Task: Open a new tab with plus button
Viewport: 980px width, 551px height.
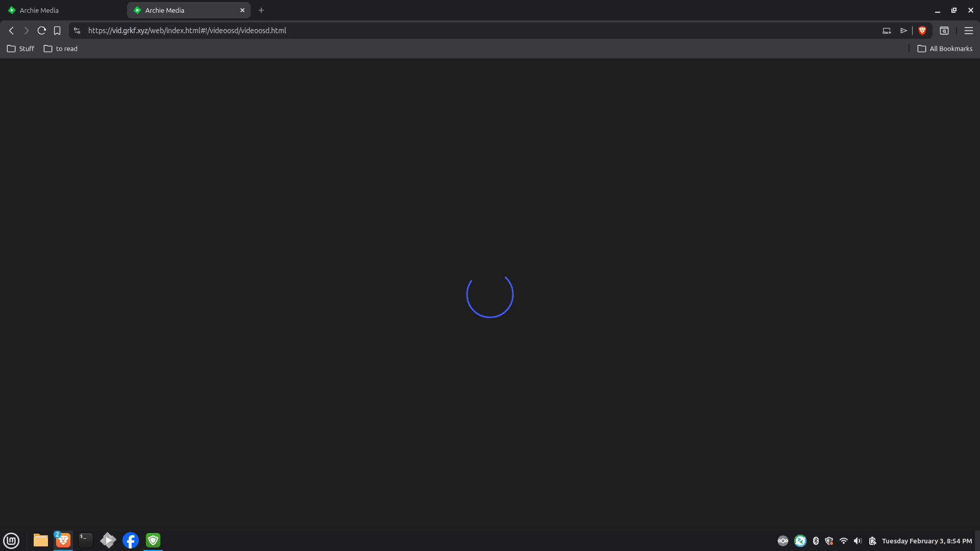Action: [x=261, y=10]
